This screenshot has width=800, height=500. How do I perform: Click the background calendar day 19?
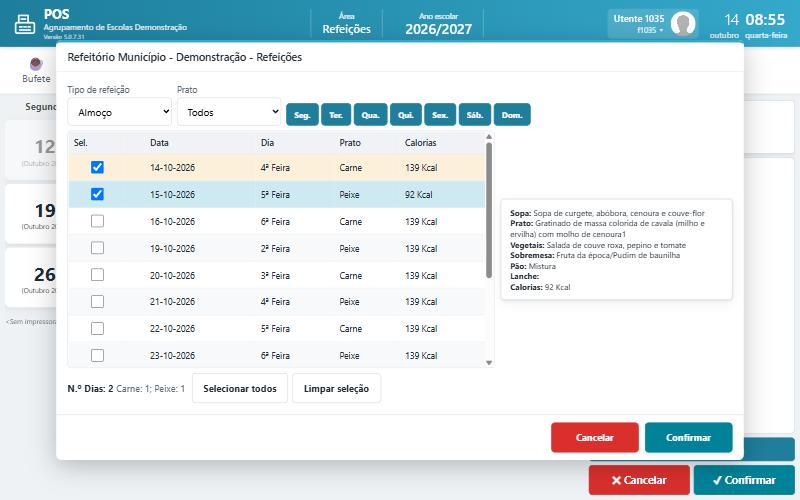click(x=31, y=214)
